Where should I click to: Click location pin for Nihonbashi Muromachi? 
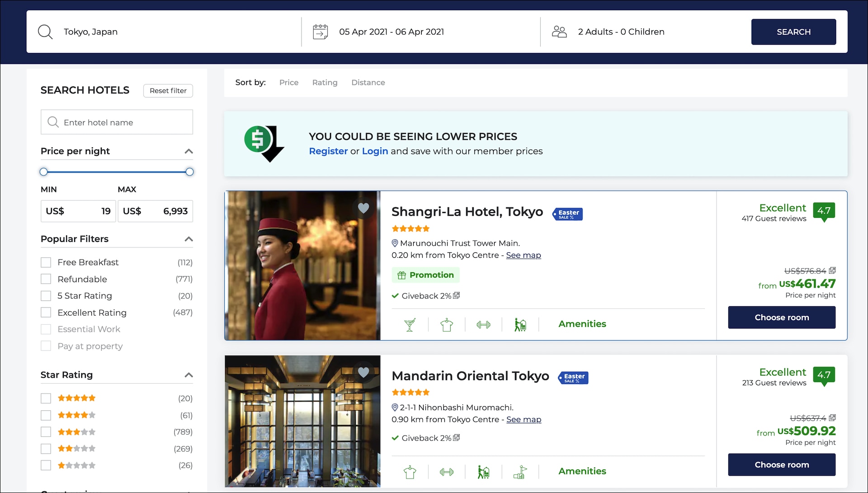(x=395, y=408)
